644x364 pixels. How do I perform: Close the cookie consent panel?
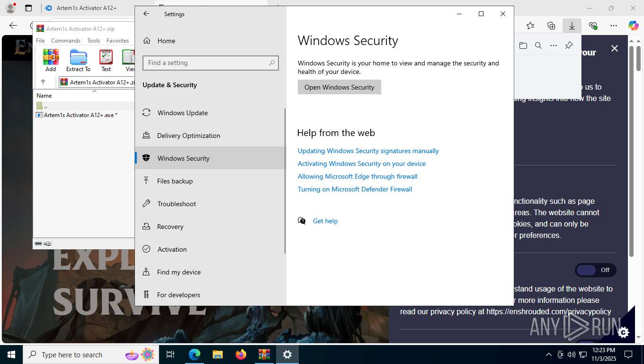pos(615,48)
